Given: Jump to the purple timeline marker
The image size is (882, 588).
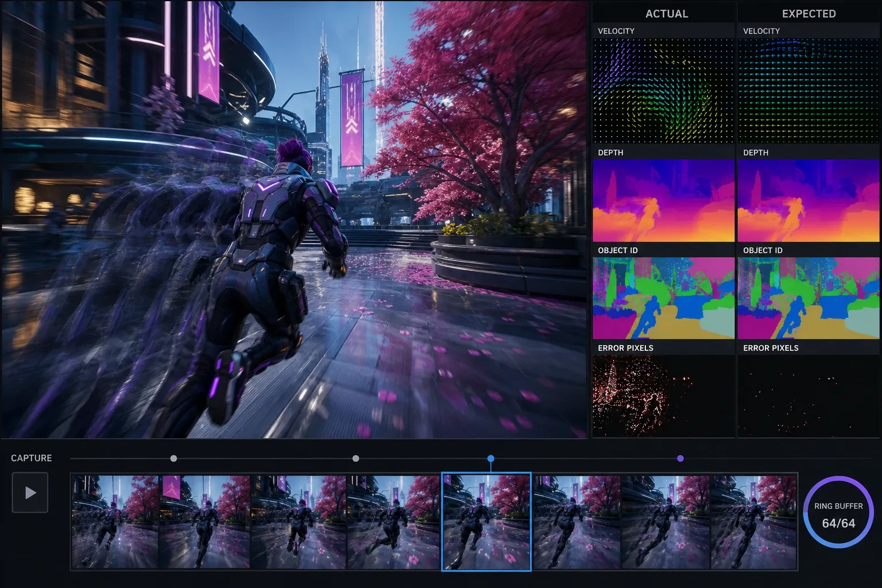Looking at the screenshot, I should tap(680, 458).
